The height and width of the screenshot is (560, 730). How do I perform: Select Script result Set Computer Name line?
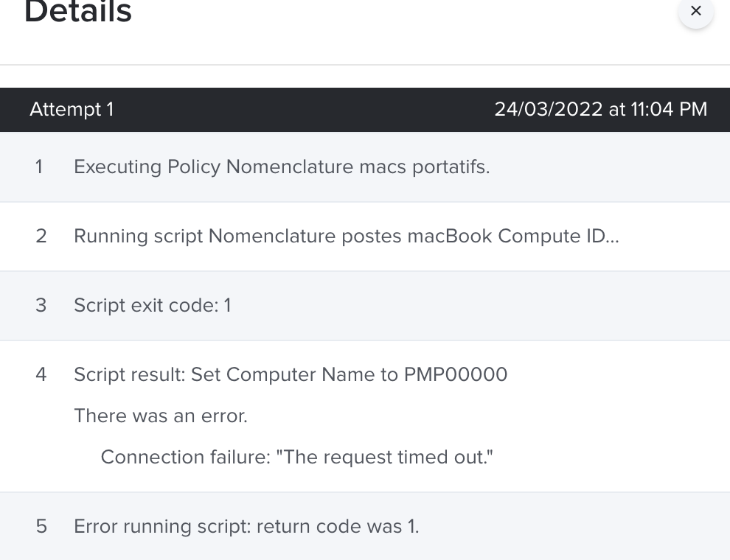click(291, 374)
